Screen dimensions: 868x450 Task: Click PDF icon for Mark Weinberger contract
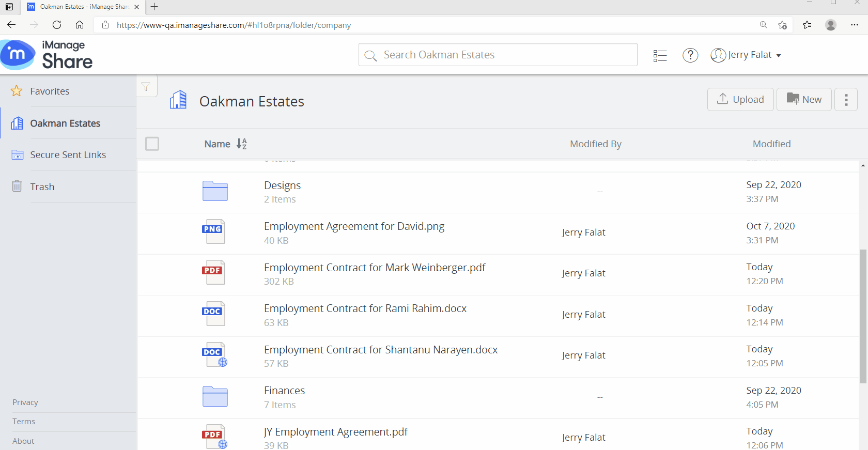(x=213, y=272)
